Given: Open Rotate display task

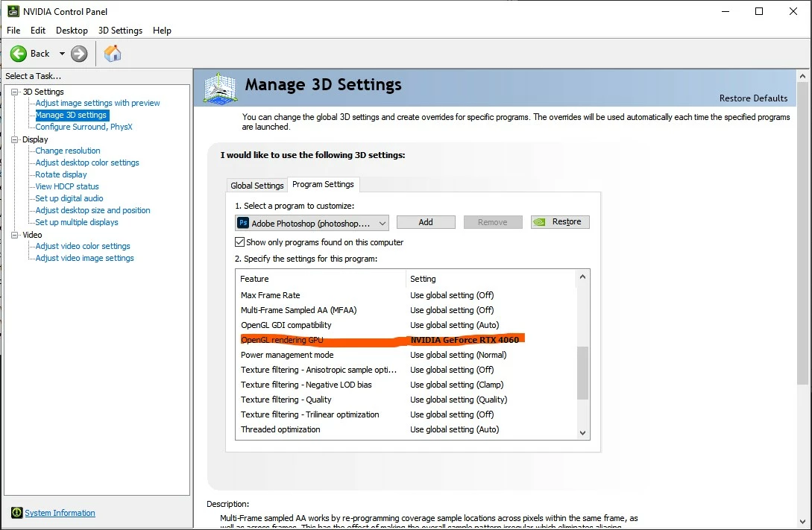Looking at the screenshot, I should click(61, 174).
